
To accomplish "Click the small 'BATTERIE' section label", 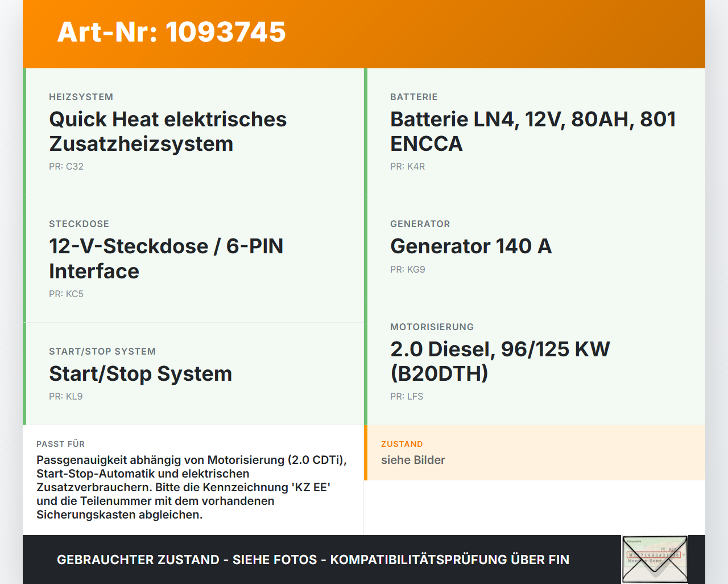I will tap(414, 97).
